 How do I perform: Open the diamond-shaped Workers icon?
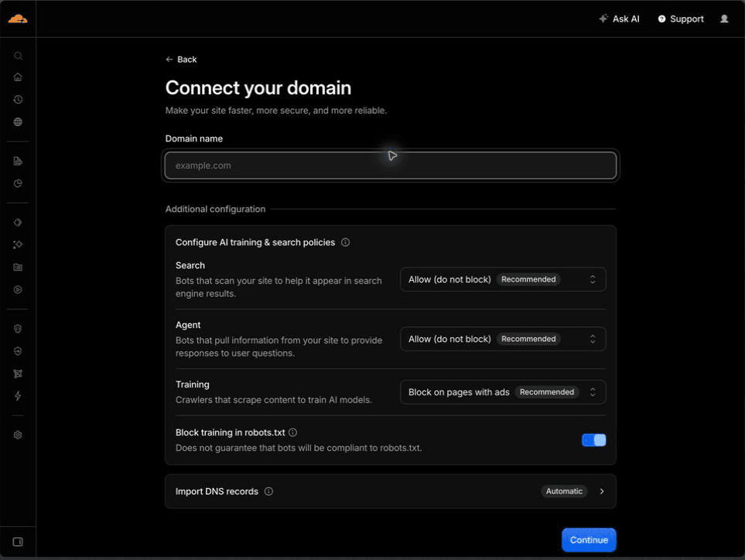pos(18,222)
